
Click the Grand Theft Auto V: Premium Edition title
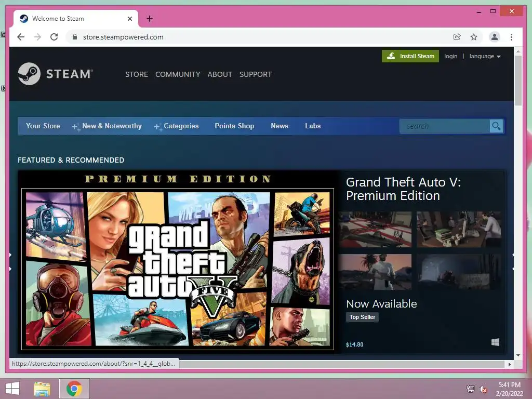(403, 189)
